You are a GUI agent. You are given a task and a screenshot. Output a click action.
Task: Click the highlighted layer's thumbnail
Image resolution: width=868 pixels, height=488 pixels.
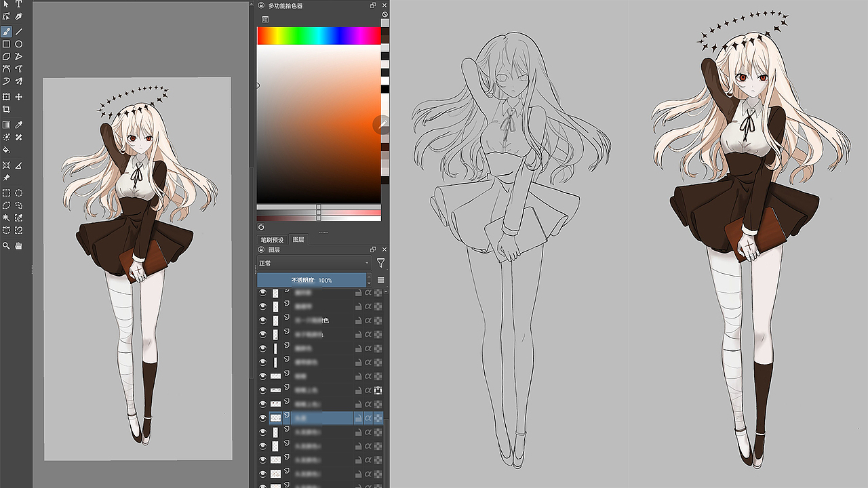[275, 418]
